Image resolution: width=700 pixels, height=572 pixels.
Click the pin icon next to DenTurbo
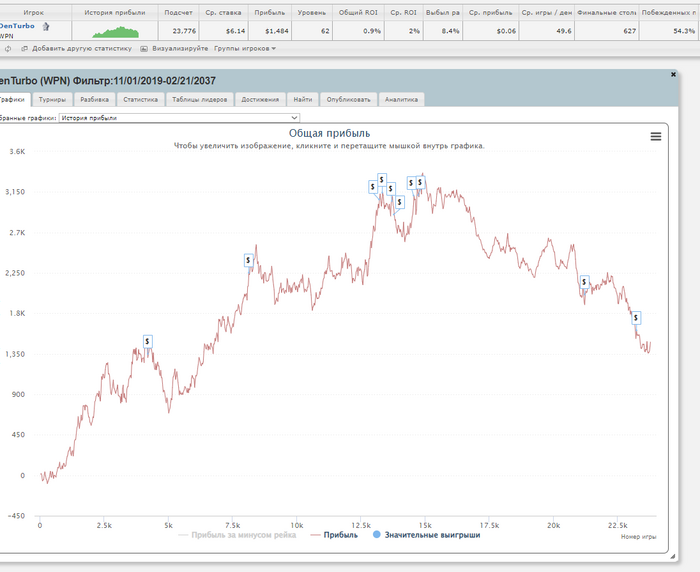point(46,27)
